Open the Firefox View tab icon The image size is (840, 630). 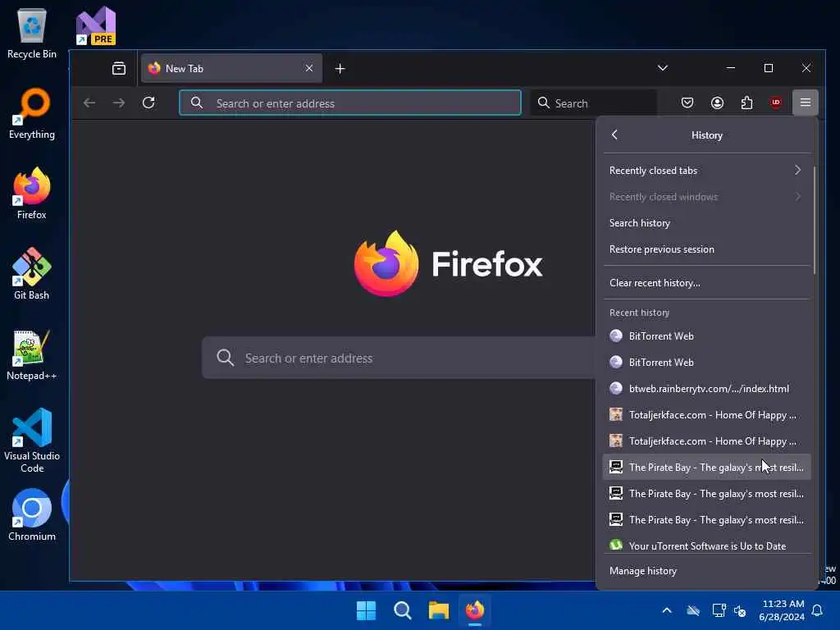tap(119, 68)
